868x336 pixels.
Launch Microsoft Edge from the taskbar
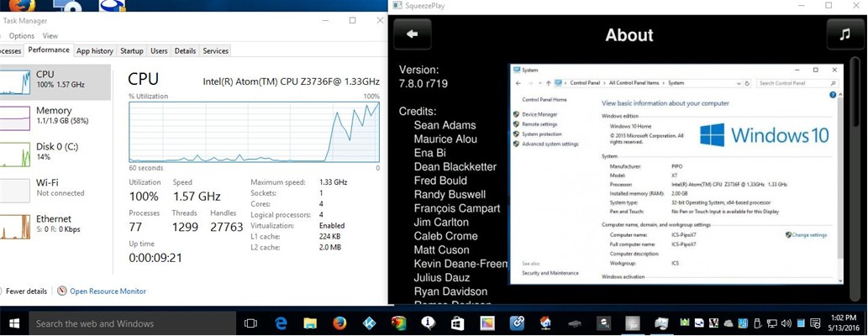[x=280, y=323]
